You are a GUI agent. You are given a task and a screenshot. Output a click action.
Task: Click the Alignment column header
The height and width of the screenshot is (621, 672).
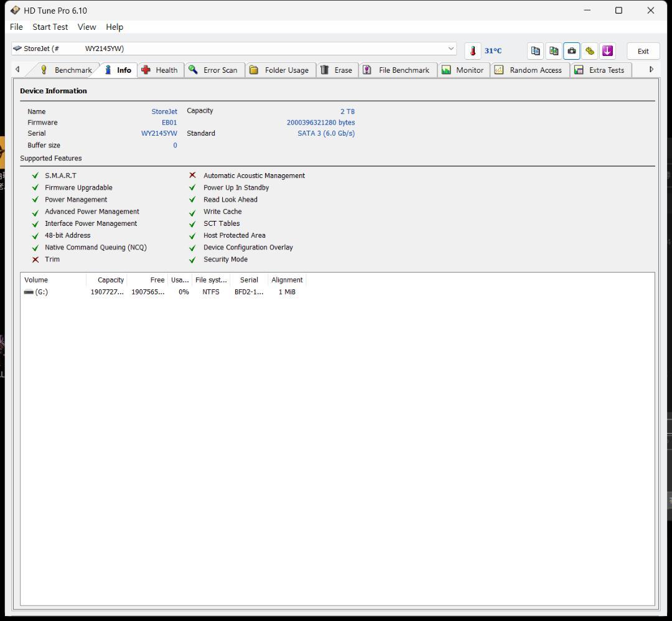tap(287, 280)
